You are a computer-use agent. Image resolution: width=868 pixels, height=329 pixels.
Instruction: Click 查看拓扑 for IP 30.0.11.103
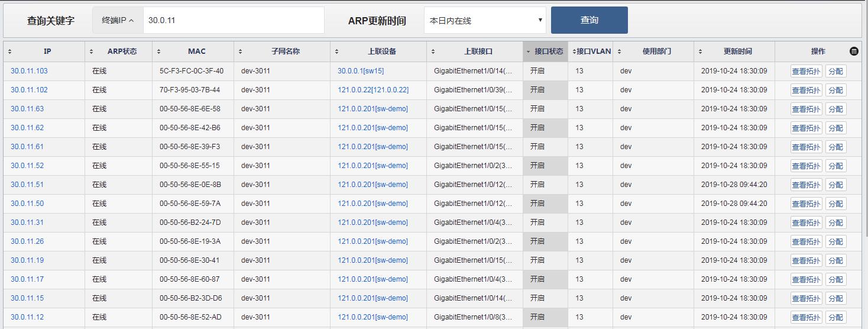[806, 72]
